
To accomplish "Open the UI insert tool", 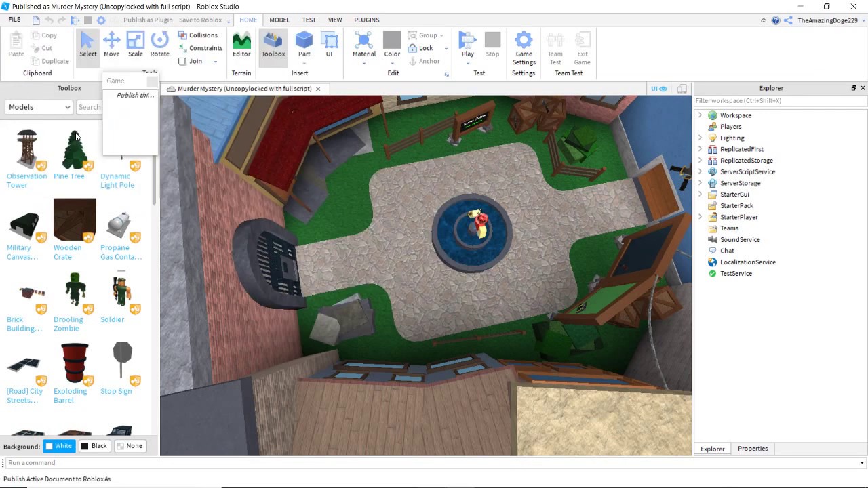I will pos(329,45).
